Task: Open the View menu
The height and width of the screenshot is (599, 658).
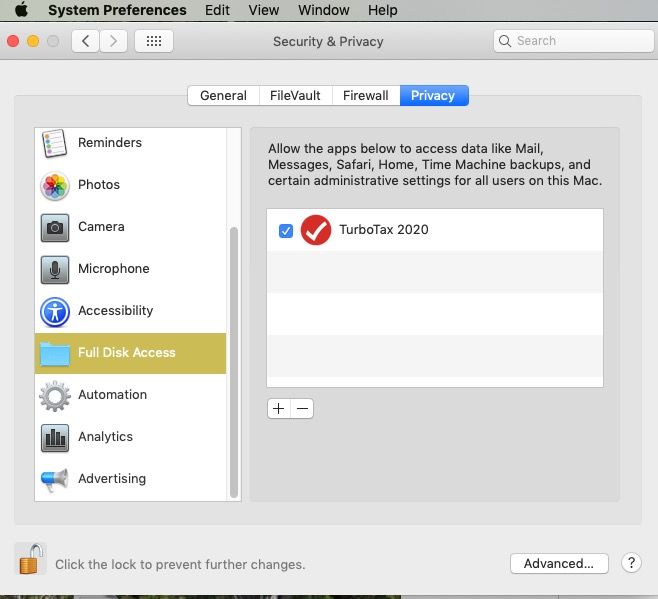Action: (264, 10)
